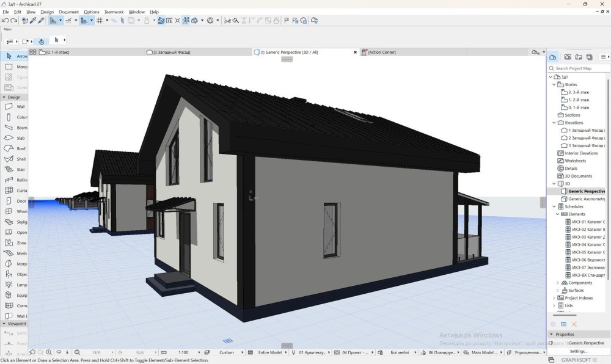611x364 pixels.
Task: Open Generic Axonometry in Project Map
Action: coord(586,199)
